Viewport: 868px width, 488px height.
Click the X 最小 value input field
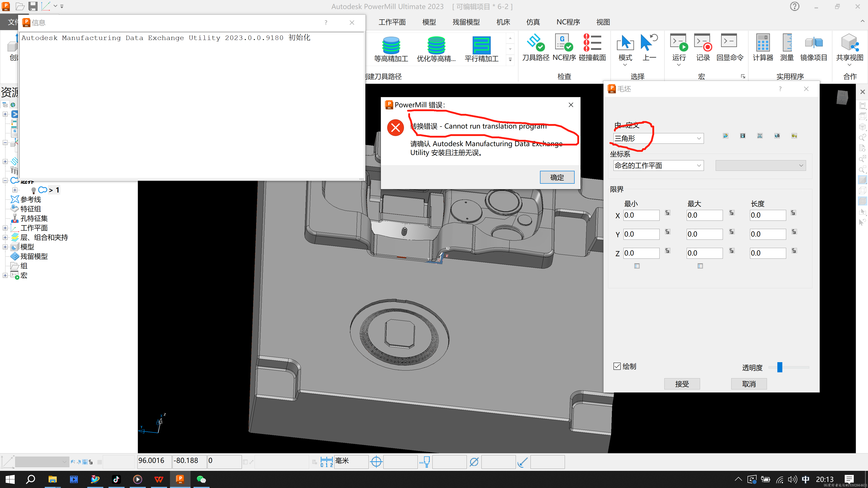tap(641, 215)
